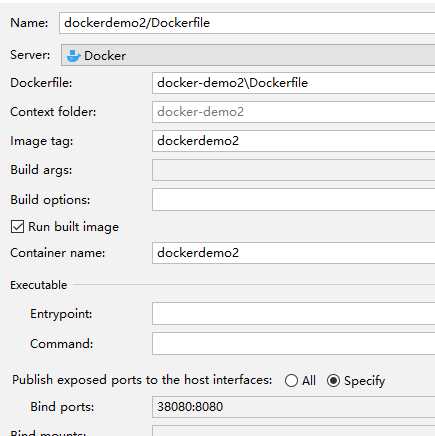Click the Entrypoint input field

click(294, 314)
